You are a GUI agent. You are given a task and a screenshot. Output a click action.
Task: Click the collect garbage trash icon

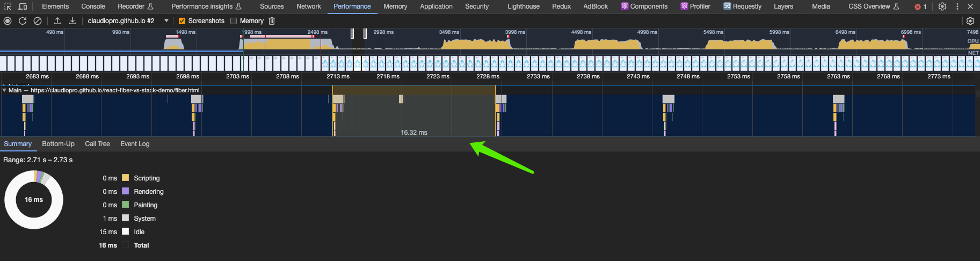(272, 21)
